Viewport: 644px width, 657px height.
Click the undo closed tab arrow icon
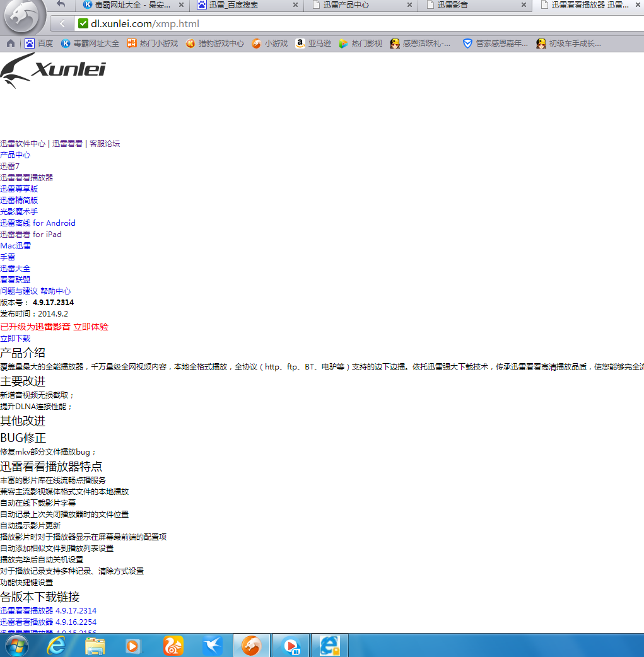[61, 4]
